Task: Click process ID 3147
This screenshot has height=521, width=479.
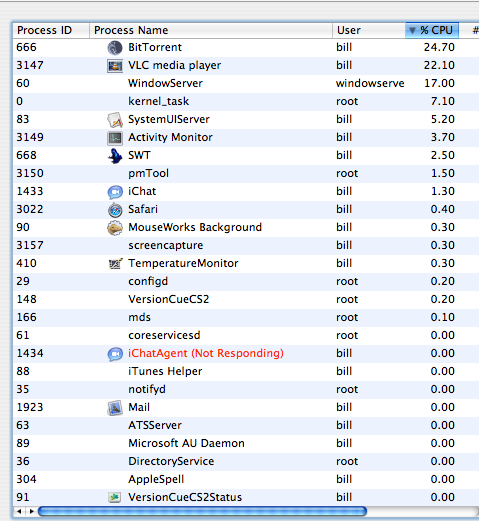Action: click(x=30, y=65)
